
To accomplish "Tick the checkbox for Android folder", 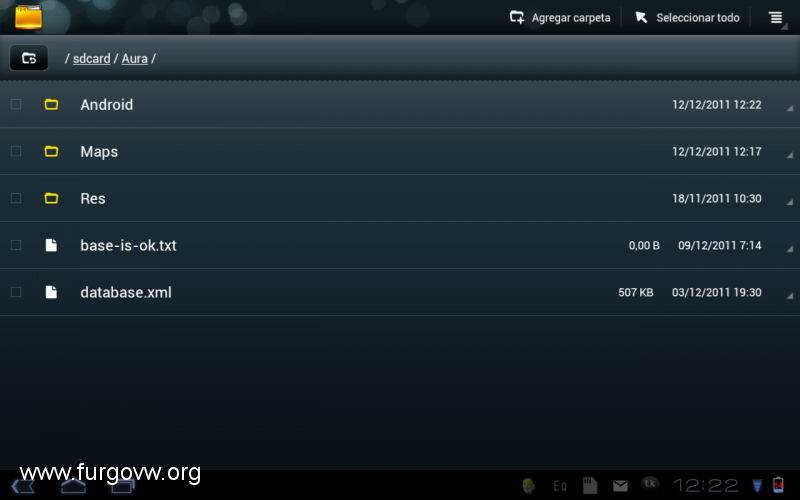I will [x=16, y=104].
